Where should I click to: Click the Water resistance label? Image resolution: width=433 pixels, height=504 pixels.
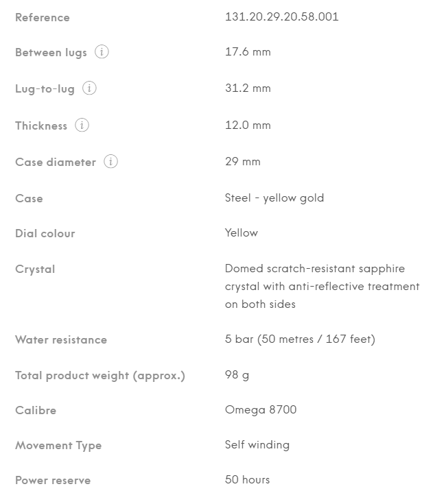pos(61,340)
